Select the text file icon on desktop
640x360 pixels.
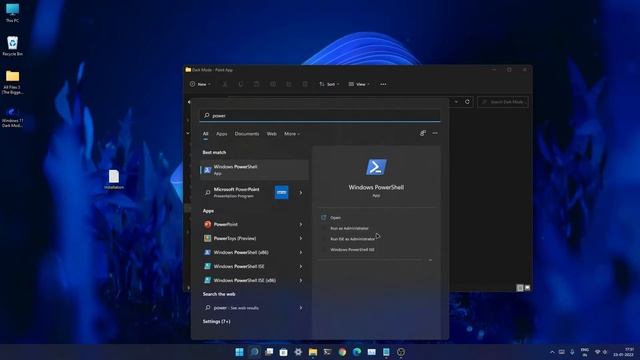[x=114, y=179]
